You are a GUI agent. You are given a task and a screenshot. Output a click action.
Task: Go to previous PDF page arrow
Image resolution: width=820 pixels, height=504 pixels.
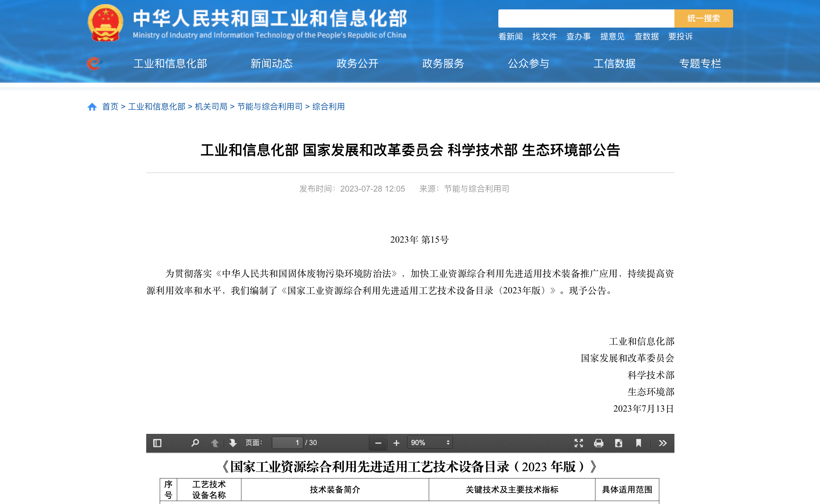215,443
